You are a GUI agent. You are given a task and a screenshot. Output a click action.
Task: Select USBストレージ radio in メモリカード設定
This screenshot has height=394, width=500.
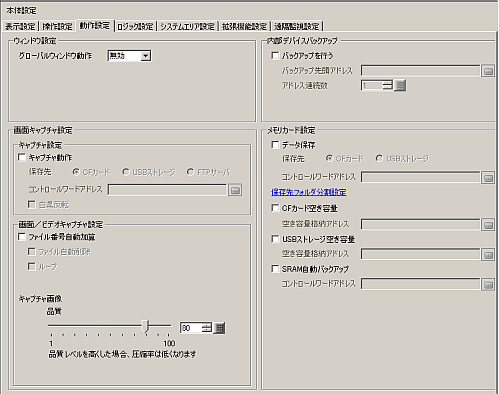click(379, 158)
